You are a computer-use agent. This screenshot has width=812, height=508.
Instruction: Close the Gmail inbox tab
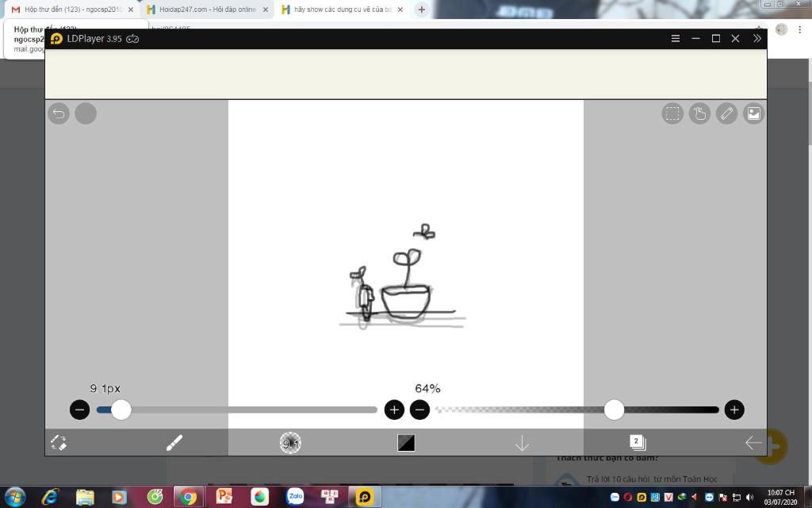pos(131,10)
